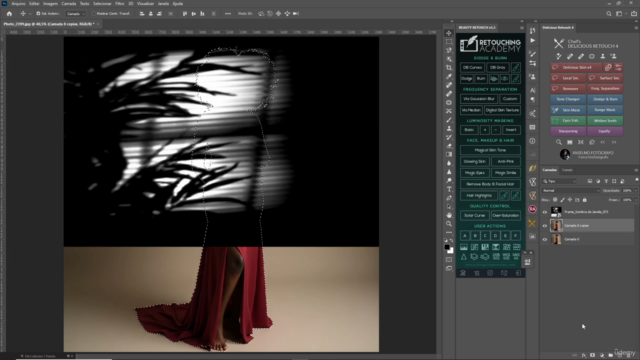Click the pixel layer filter icon

pos(590,181)
